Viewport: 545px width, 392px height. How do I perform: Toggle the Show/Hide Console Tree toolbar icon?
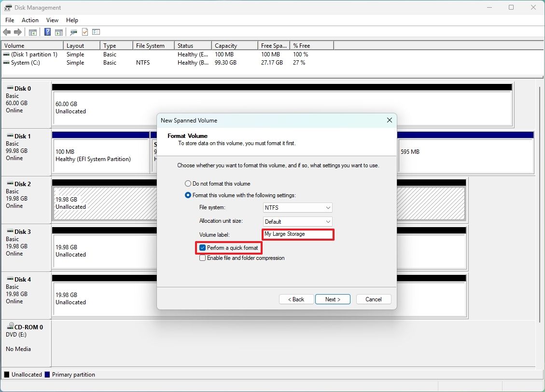click(32, 32)
